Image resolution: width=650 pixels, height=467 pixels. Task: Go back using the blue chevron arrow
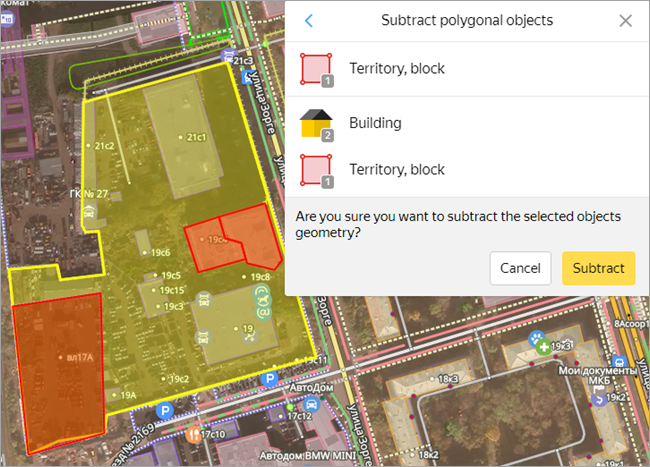pos(309,21)
